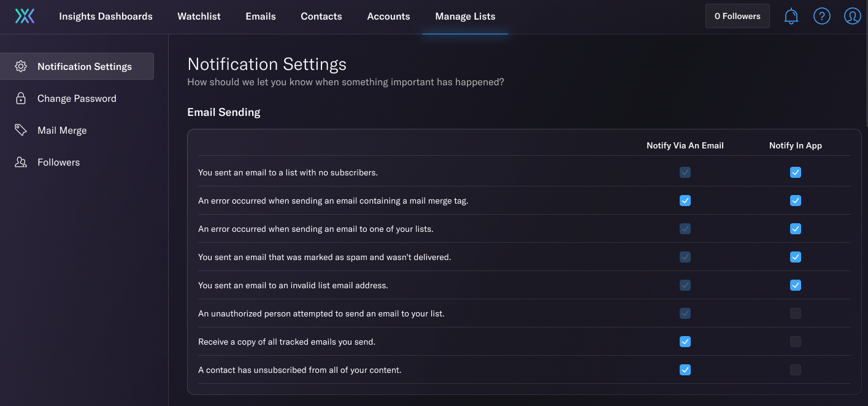The height and width of the screenshot is (406, 868).
Task: Toggle in-app notification for no-subscribers list
Action: 796,172
